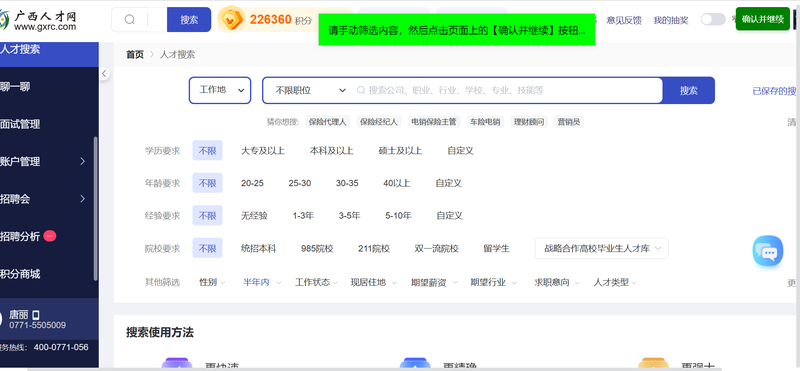Select 硕士及以上 education filter
The height and width of the screenshot is (371, 800).
click(401, 151)
